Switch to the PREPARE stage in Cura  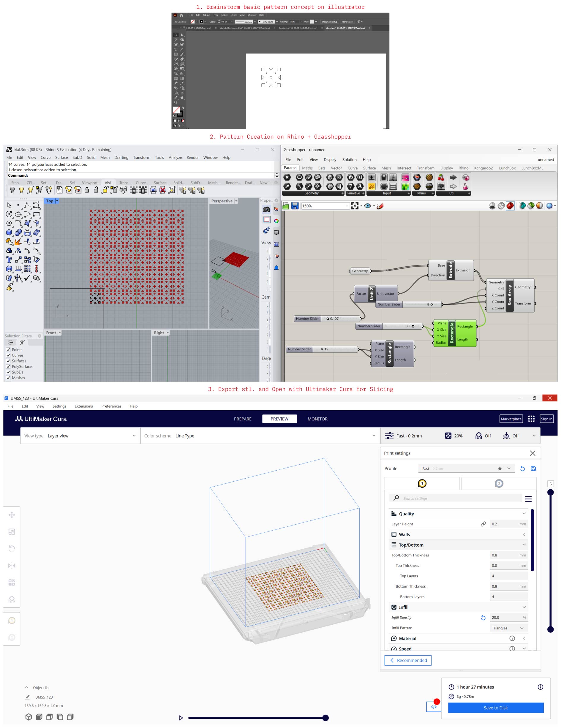click(x=242, y=419)
